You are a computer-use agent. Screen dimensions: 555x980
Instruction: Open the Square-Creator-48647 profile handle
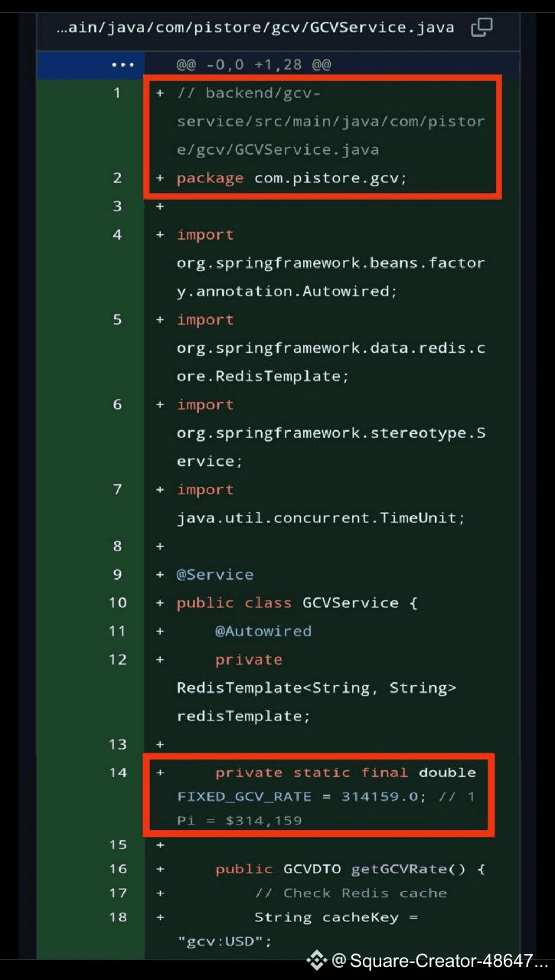440,960
